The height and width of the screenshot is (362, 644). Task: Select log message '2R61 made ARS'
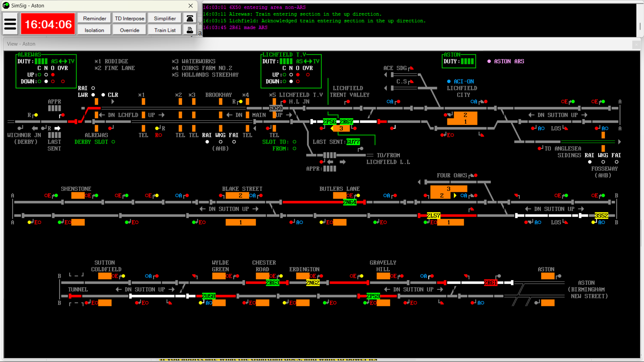click(x=235, y=28)
